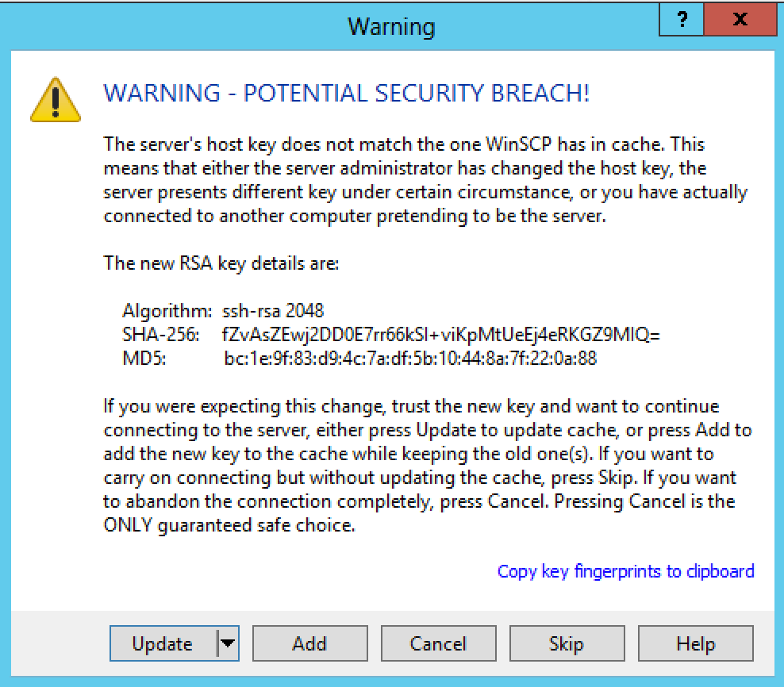Click the paragraph explaining Update and Add
The height and width of the screenshot is (687, 784).
[x=425, y=466]
